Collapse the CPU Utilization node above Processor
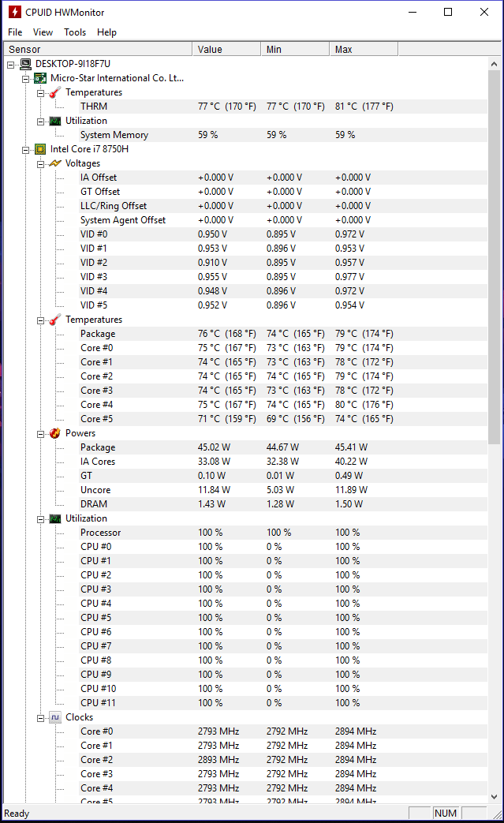 (40, 518)
